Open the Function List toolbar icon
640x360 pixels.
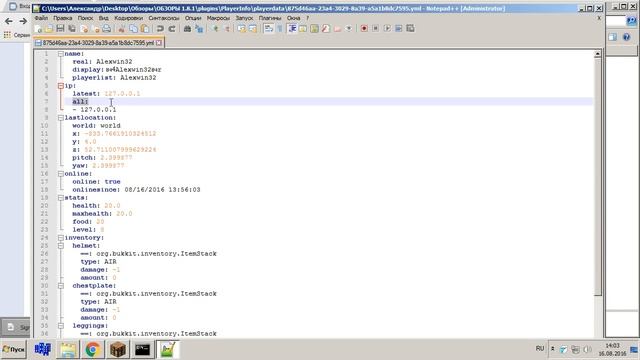[326, 29]
